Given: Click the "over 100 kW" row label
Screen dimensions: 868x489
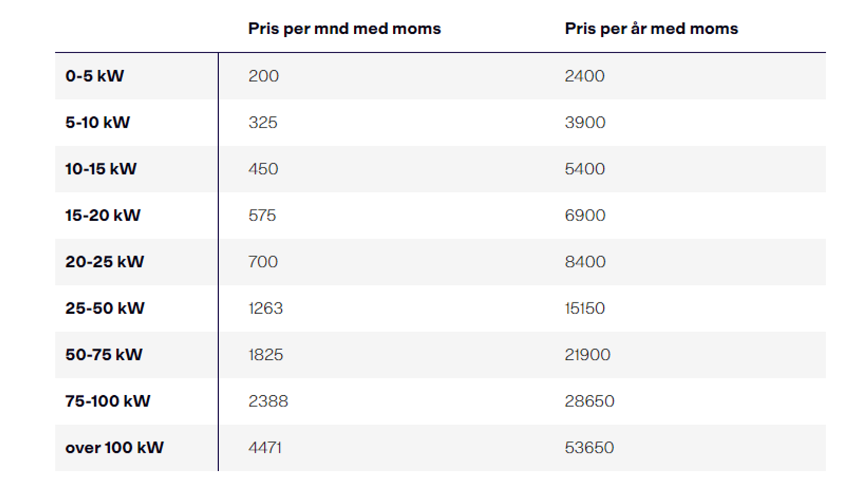Looking at the screenshot, I should [115, 447].
